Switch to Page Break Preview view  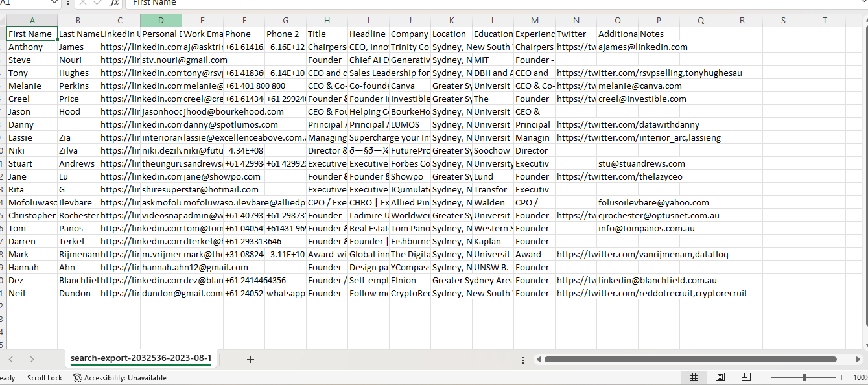(745, 377)
